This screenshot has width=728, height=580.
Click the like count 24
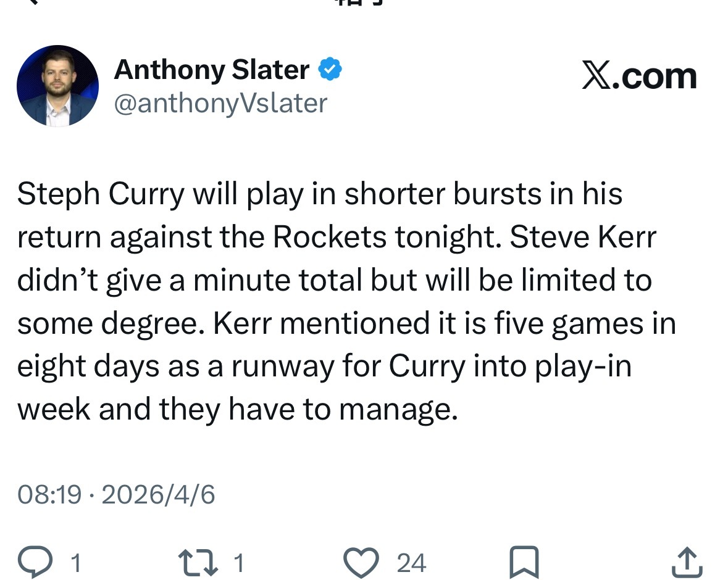tap(411, 562)
